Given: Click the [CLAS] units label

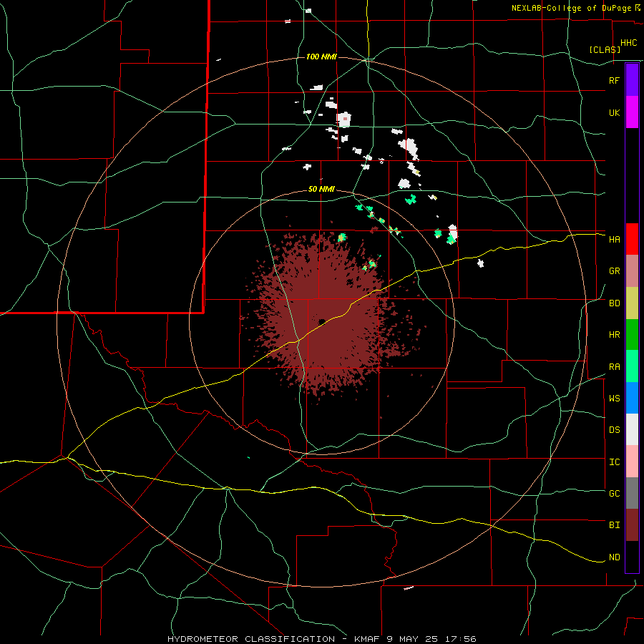Looking at the screenshot, I should click(605, 49).
